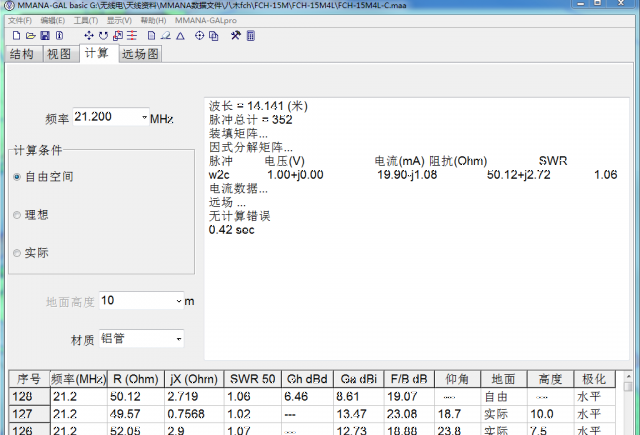Click the jX (Ohm) column header
Viewport: 640px width, 435px height.
[x=194, y=379]
